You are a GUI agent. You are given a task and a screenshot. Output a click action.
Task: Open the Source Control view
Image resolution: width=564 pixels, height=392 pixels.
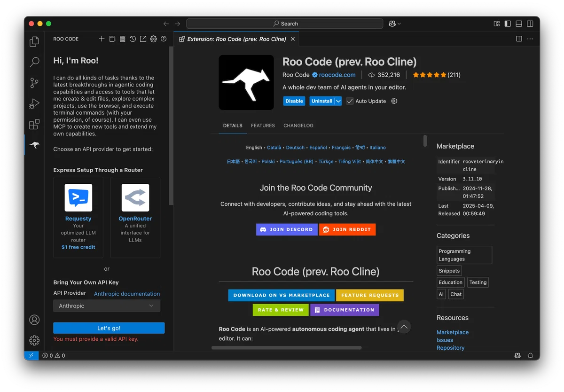coord(34,83)
